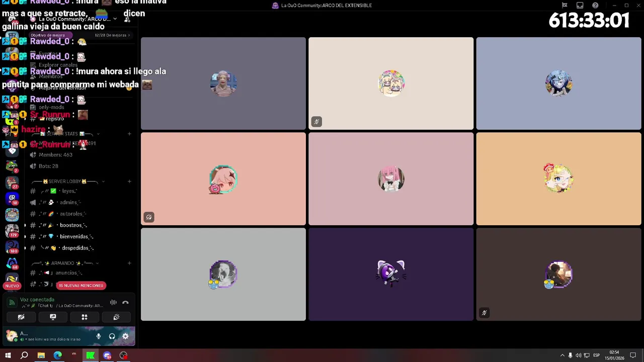Turn on camera in voice panel

(x=21, y=317)
